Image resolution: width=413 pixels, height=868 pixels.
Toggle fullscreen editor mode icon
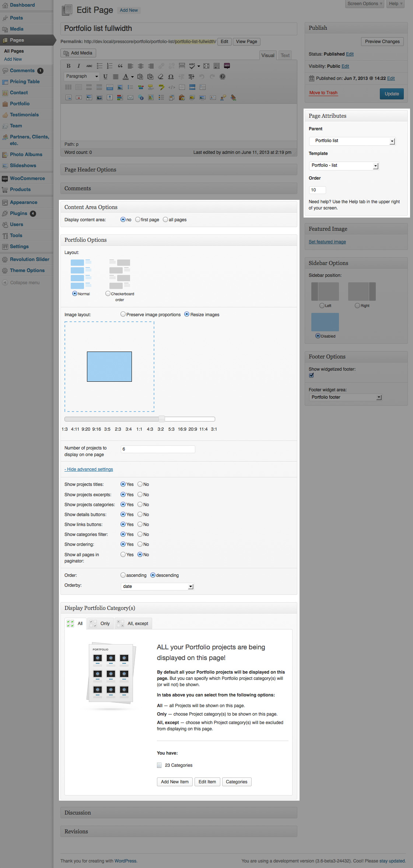point(206,66)
